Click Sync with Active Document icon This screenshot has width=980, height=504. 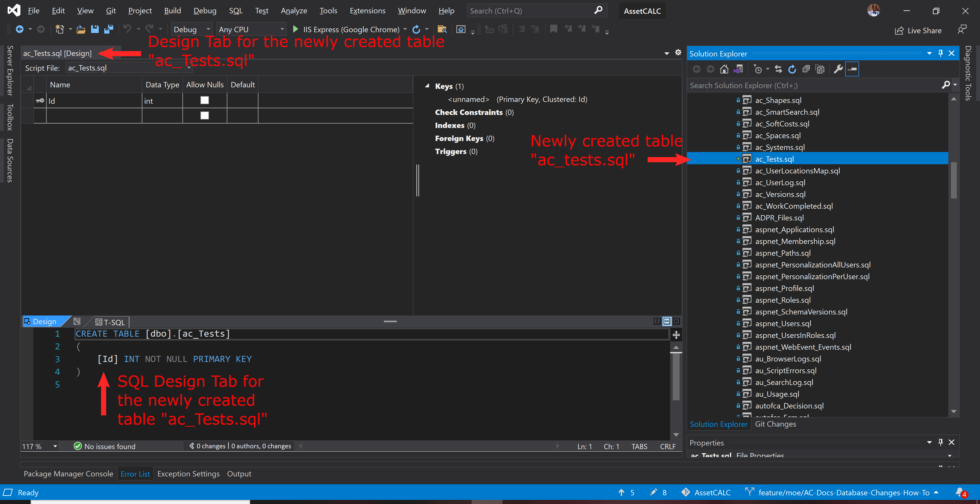(778, 69)
